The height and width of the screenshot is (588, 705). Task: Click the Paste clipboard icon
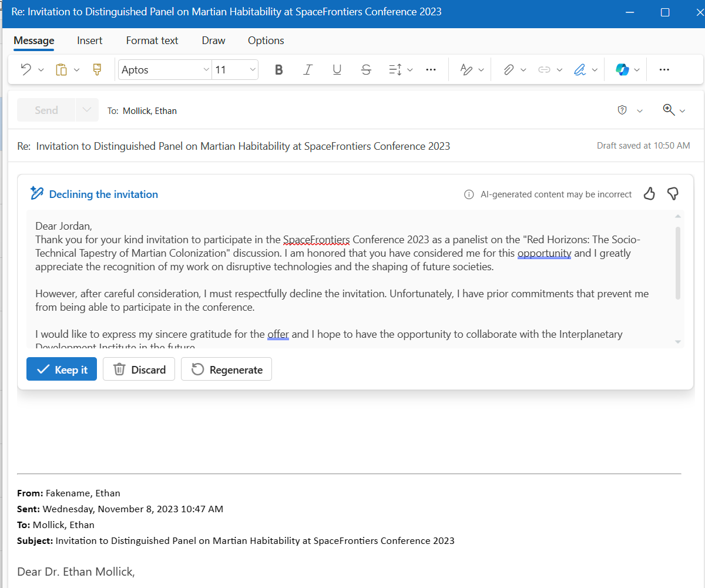(x=61, y=70)
